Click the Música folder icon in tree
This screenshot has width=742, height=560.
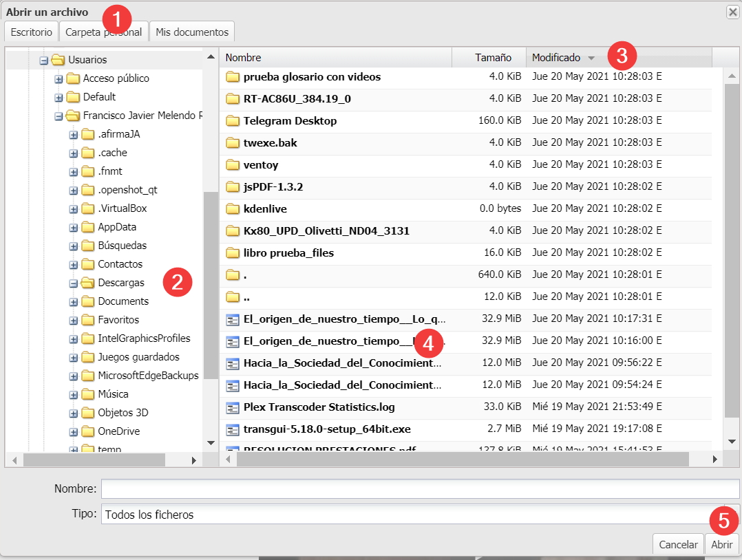(87, 394)
